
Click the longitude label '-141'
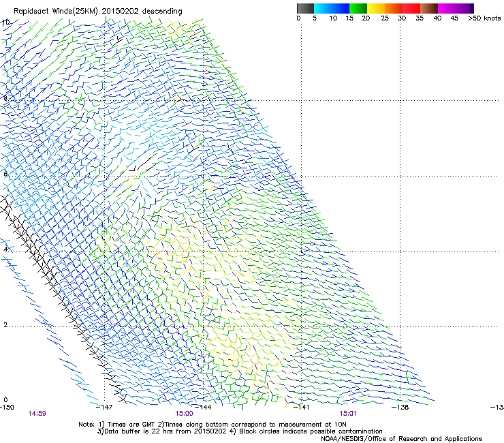(x=302, y=408)
